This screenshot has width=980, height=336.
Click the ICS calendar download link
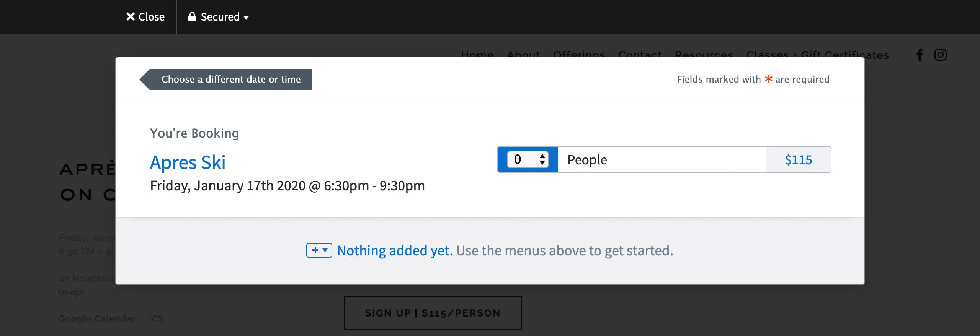coord(156,319)
